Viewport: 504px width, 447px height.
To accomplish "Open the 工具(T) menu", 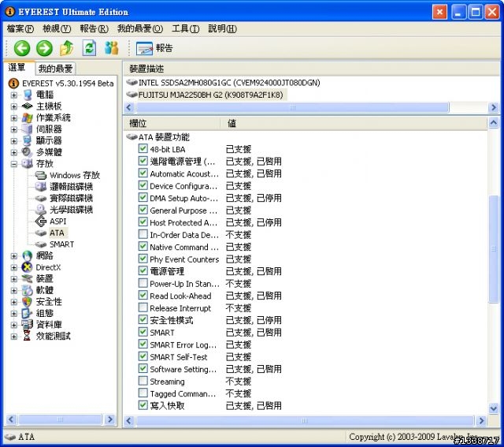I will coord(186,29).
